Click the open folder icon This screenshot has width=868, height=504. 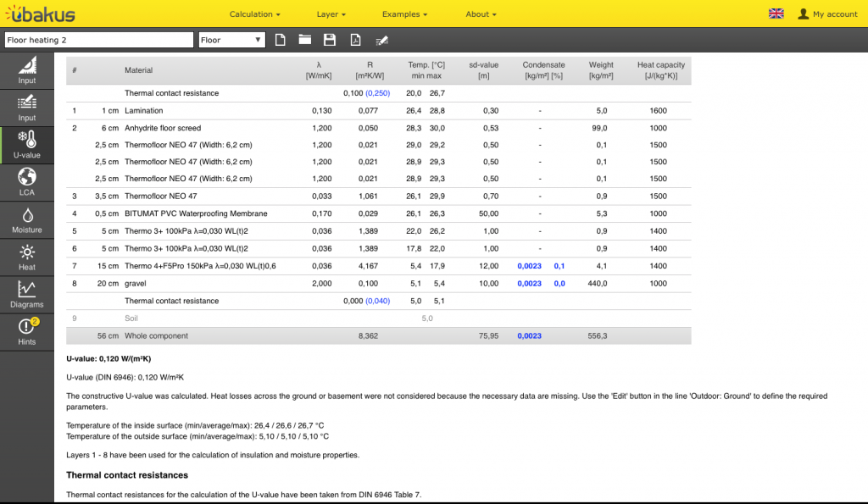(305, 40)
